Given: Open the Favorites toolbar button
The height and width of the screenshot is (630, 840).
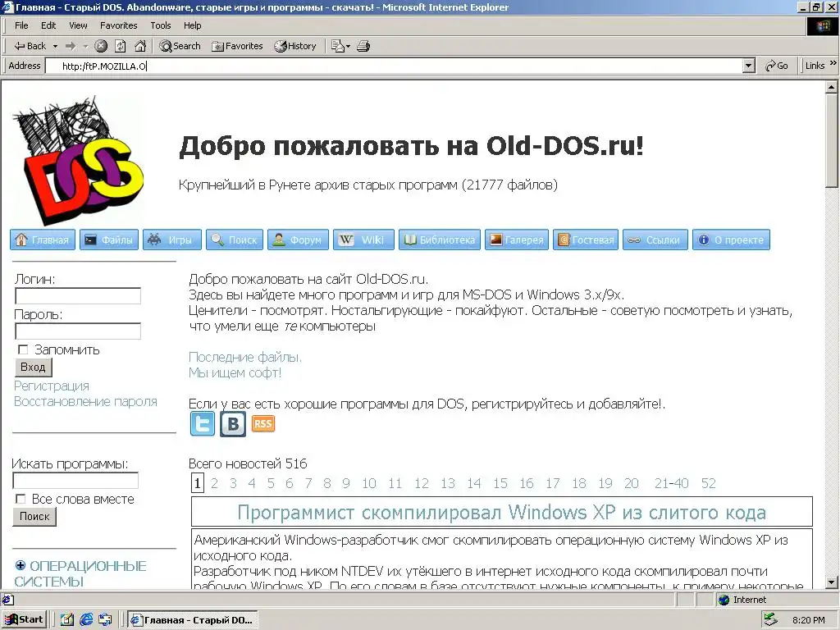Looking at the screenshot, I should 237,46.
